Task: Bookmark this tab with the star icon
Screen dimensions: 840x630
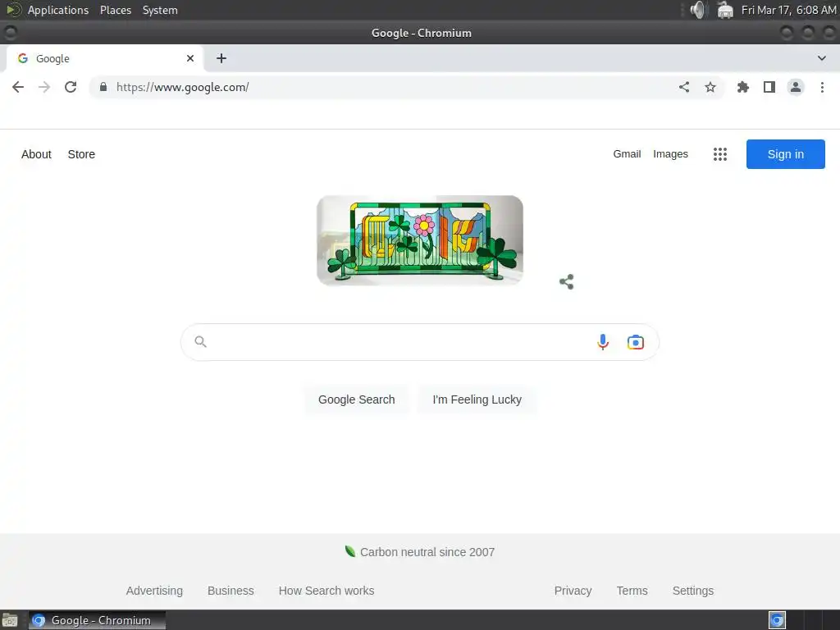Action: pos(710,87)
